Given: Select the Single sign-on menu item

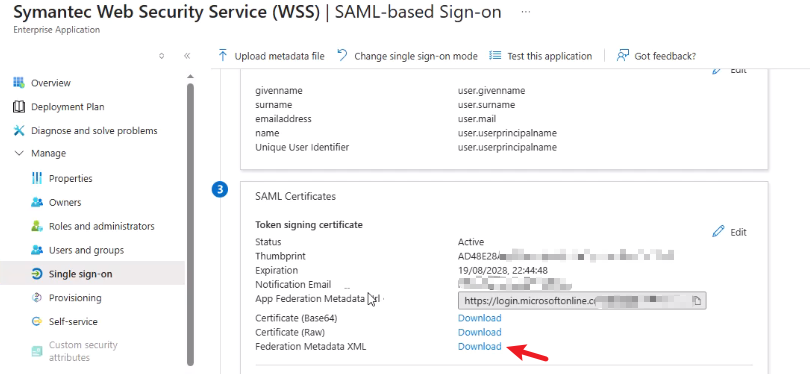Looking at the screenshot, I should click(x=81, y=274).
